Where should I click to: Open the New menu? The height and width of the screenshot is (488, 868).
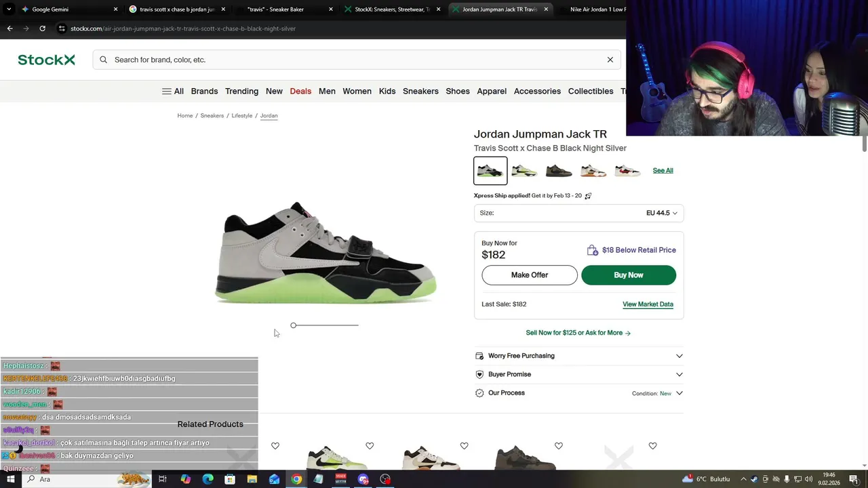[274, 91]
